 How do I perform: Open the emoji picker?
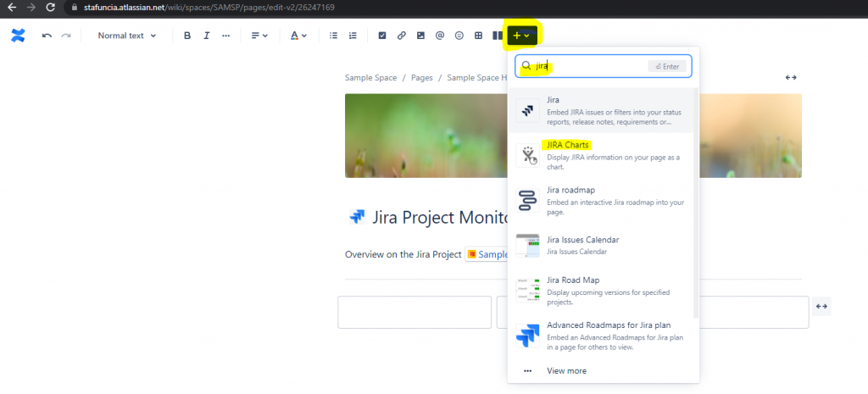459,36
